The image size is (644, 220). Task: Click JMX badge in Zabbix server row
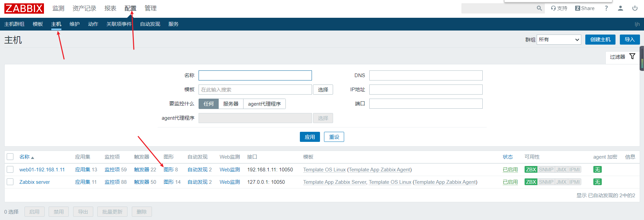(x=561, y=182)
